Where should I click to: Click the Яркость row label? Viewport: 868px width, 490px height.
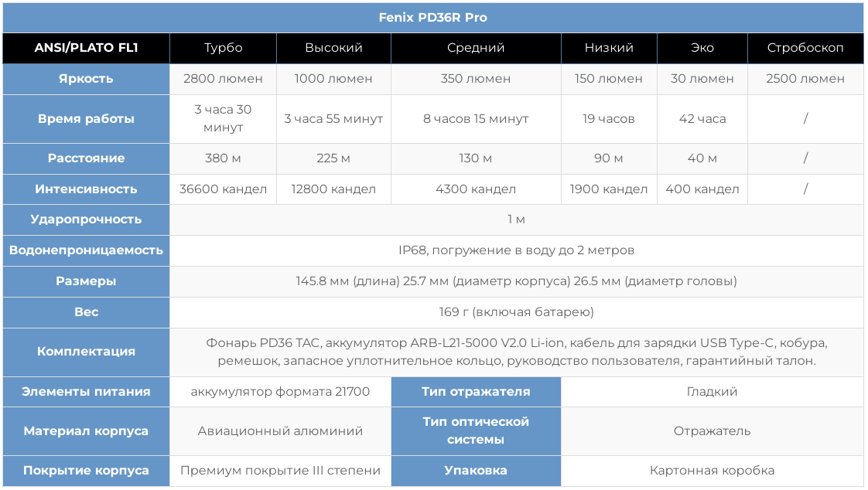click(86, 79)
